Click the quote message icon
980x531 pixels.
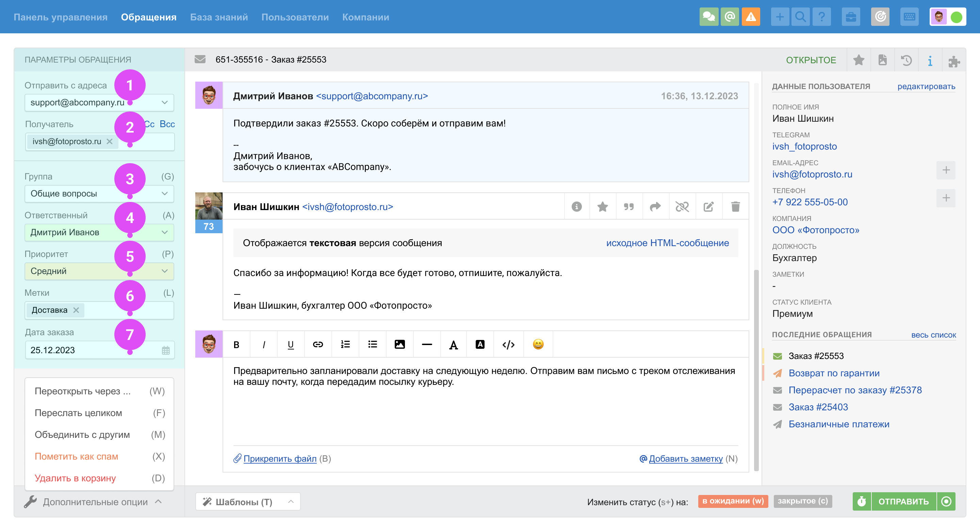point(628,207)
